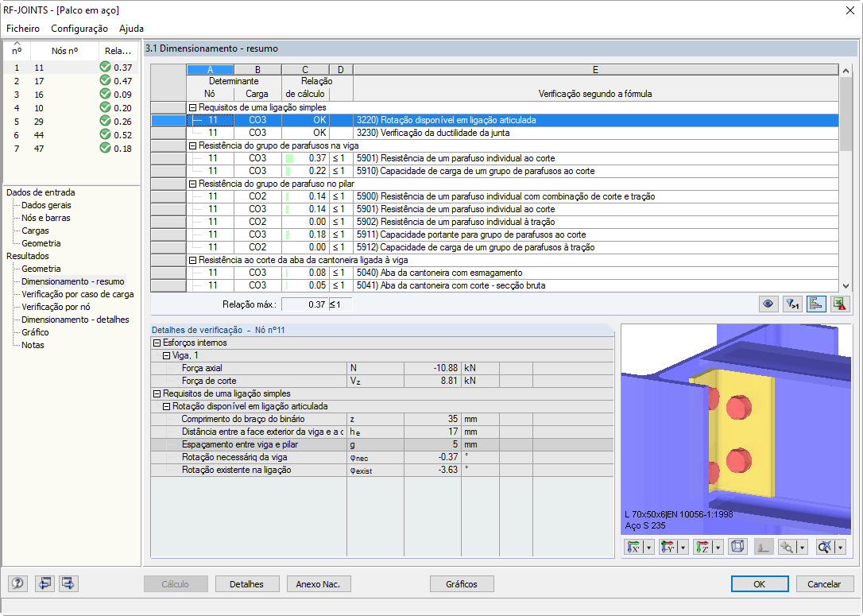This screenshot has height=616, width=863.
Task: Open the zoom tool dropdown arrow
Action: coord(803,547)
